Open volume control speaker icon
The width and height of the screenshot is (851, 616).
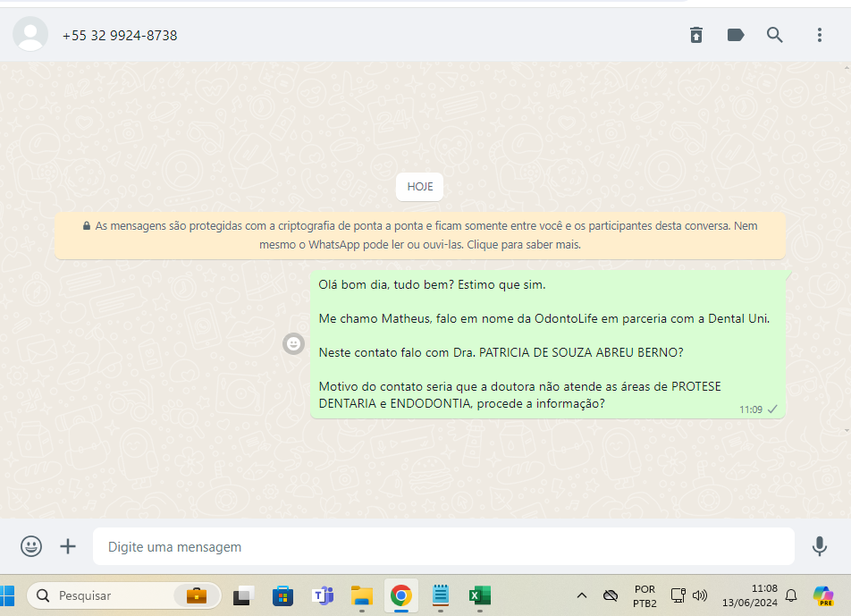coord(700,595)
